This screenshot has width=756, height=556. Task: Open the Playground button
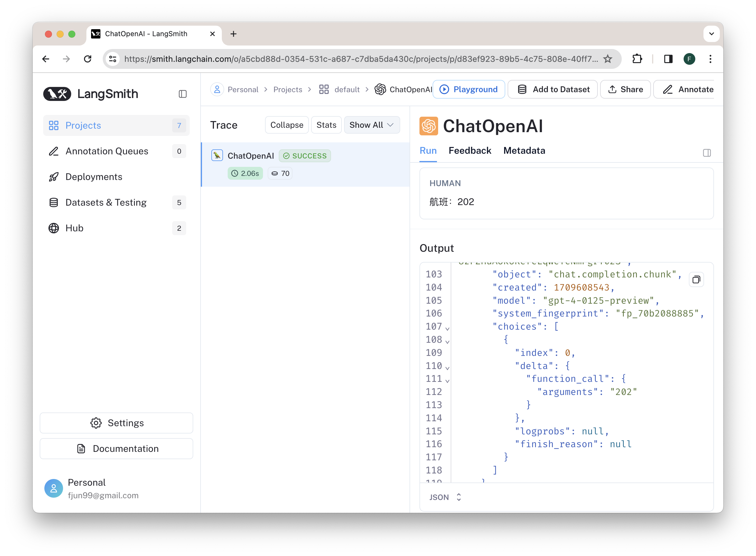point(468,89)
